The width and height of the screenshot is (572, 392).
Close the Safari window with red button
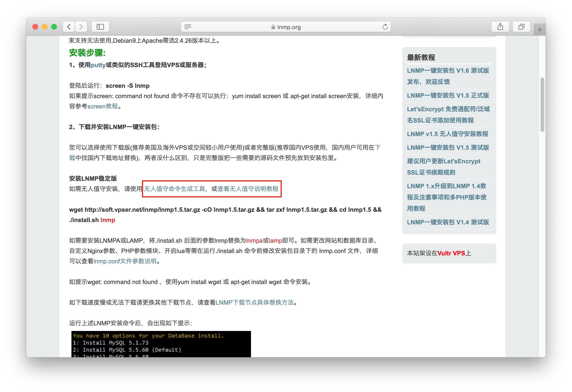(x=35, y=27)
